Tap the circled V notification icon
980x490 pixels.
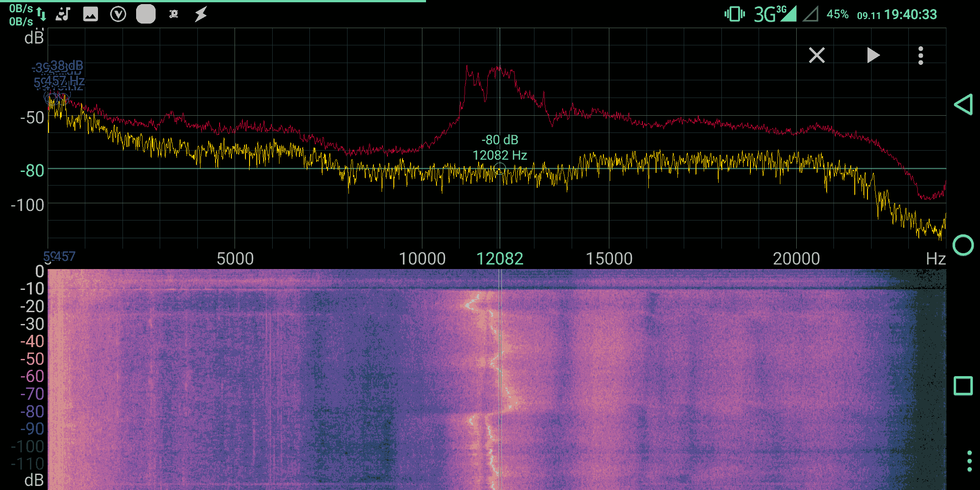[118, 15]
